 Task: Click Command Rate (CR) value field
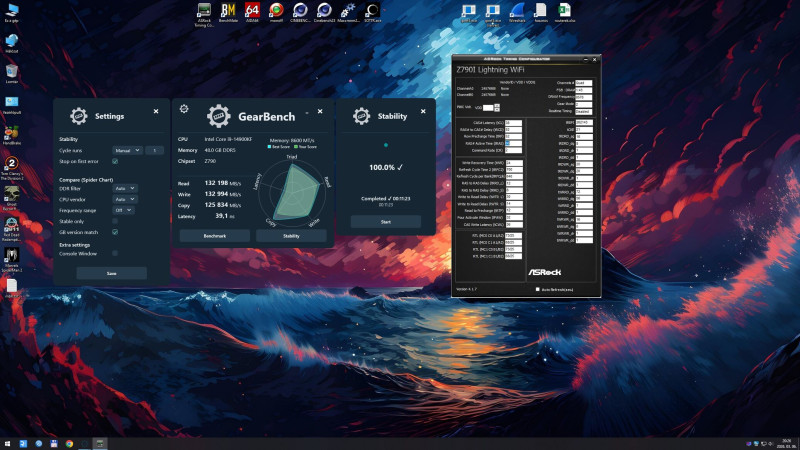(513, 150)
